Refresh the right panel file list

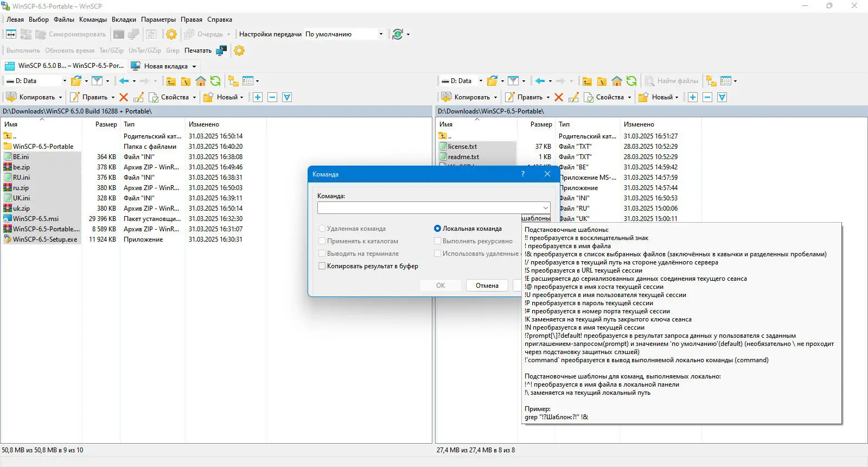pyautogui.click(x=631, y=81)
